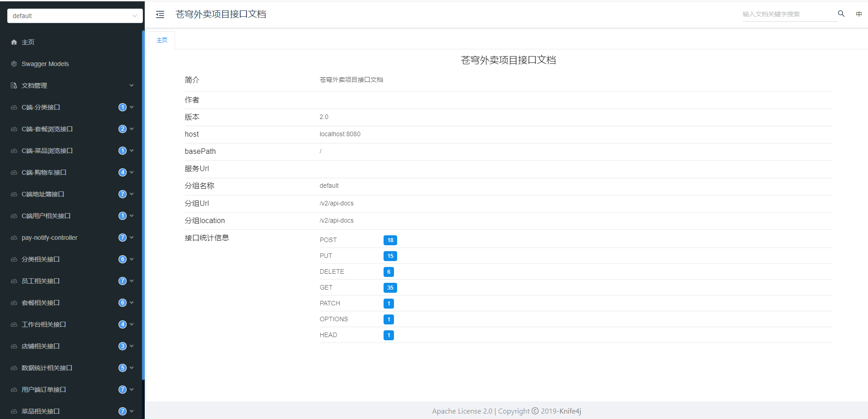Viewport: 868px width, 419px height.
Task: Click the 文档管理 document icon
Action: pyautogui.click(x=14, y=86)
